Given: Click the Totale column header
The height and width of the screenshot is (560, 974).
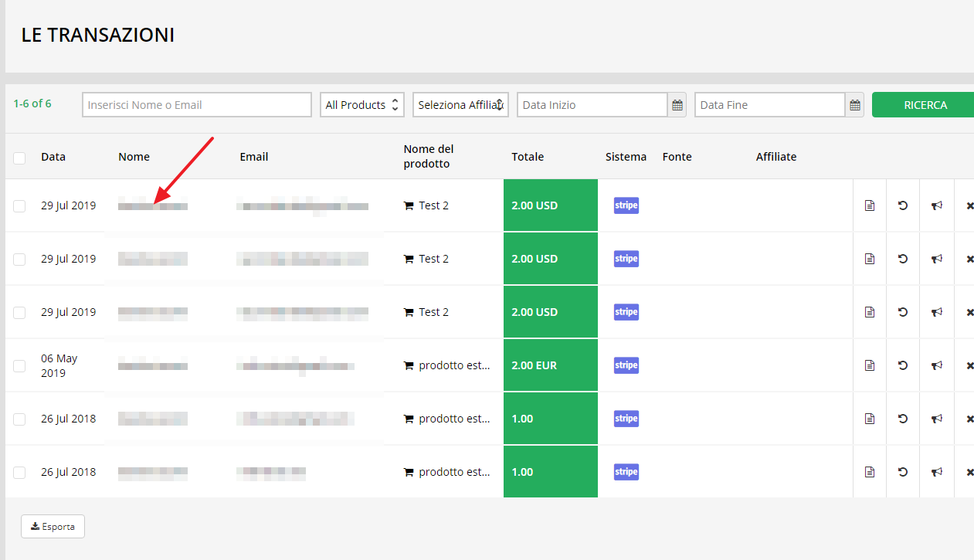Looking at the screenshot, I should click(528, 157).
